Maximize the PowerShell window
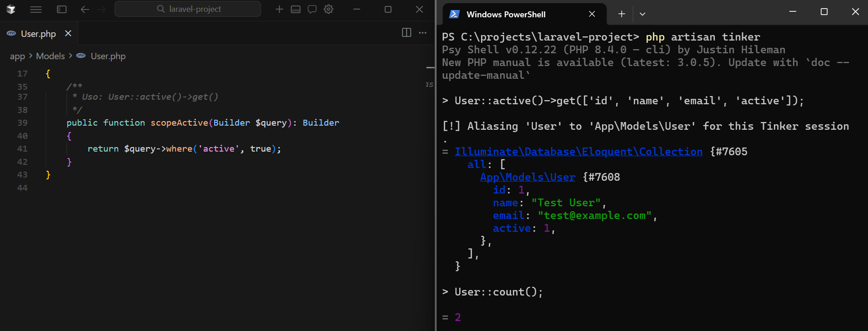Screen dimensions: 868x331 824,12
